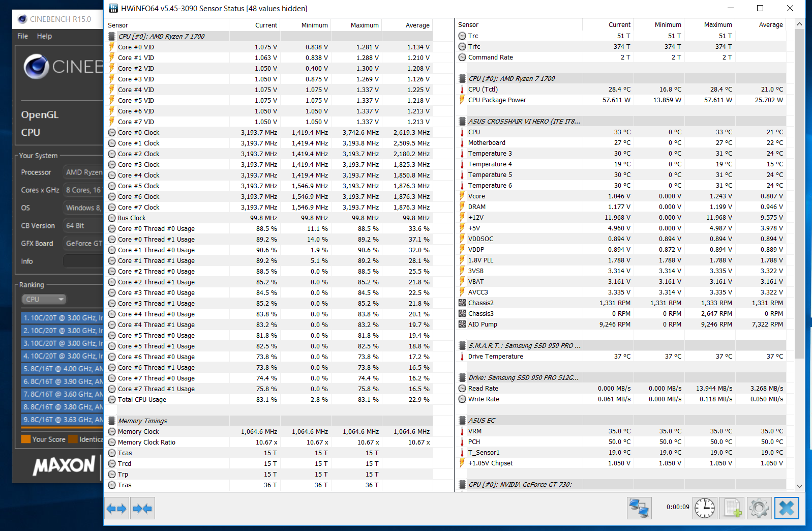Click the shrink columns arrows icon in HWiNFO
This screenshot has height=531, width=812.
pos(142,508)
